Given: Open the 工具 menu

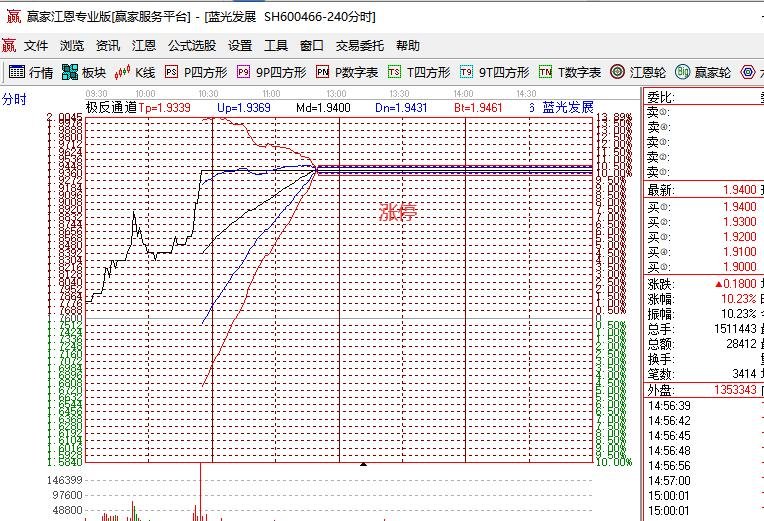Looking at the screenshot, I should point(276,46).
